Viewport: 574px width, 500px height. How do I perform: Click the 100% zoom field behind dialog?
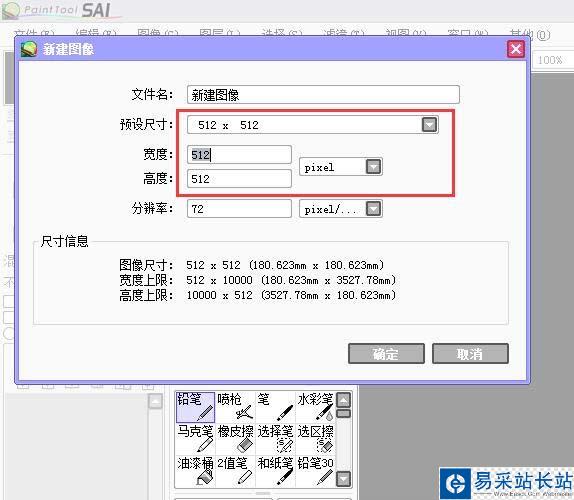coord(553,60)
